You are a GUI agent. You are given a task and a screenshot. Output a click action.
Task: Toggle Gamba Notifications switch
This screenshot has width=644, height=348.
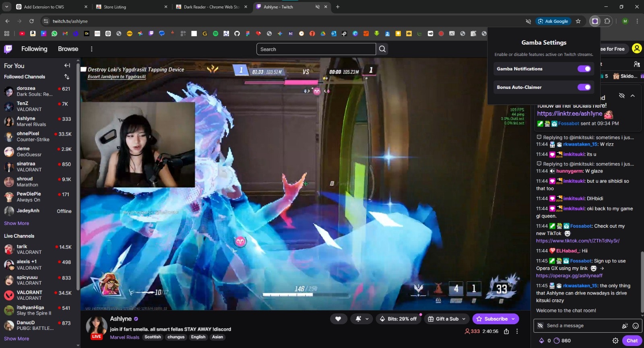click(x=584, y=69)
